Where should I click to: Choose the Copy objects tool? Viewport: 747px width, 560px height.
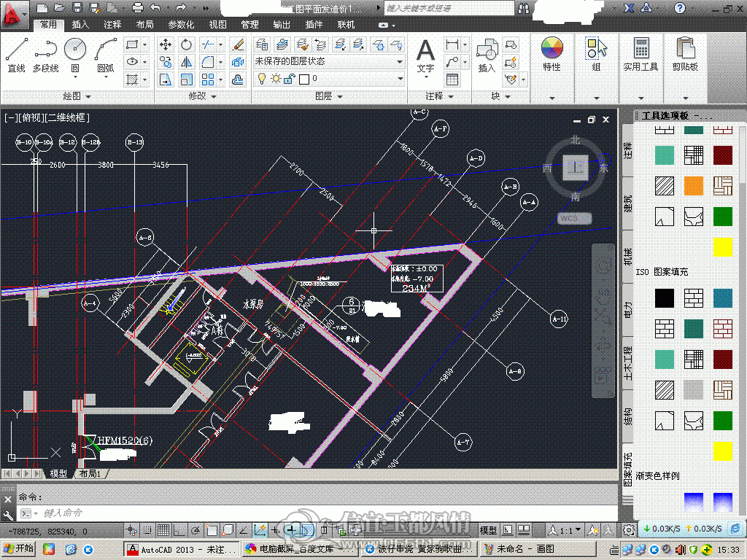(166, 62)
